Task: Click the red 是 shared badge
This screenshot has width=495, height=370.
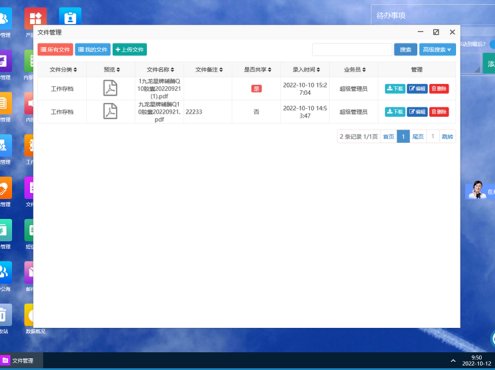Action: pos(256,89)
